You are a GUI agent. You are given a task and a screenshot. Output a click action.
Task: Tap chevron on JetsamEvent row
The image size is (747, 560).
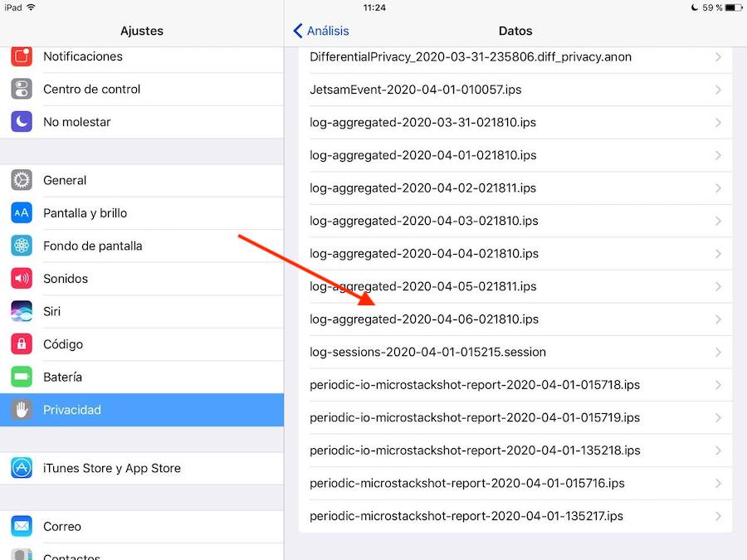point(718,90)
